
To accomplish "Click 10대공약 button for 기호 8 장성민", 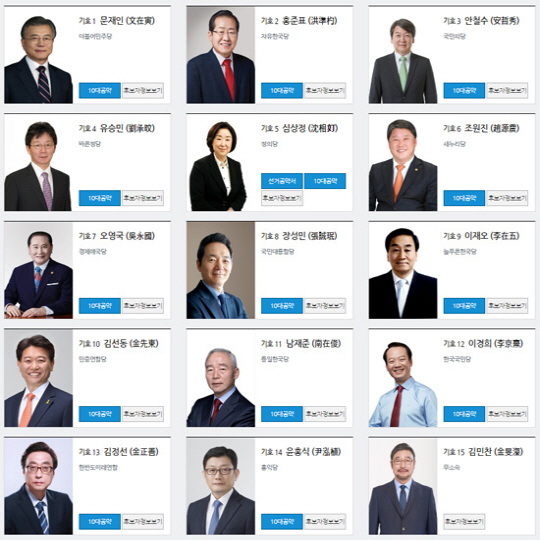I will 282,306.
